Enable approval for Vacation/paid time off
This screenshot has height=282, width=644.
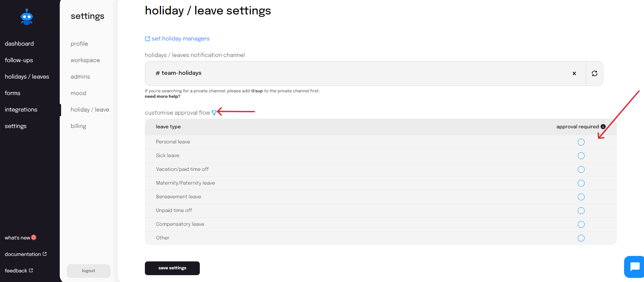(581, 169)
